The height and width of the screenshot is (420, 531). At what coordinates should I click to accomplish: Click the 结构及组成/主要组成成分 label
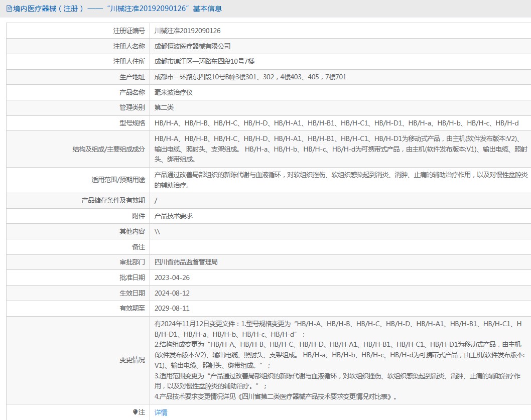[x=109, y=149]
